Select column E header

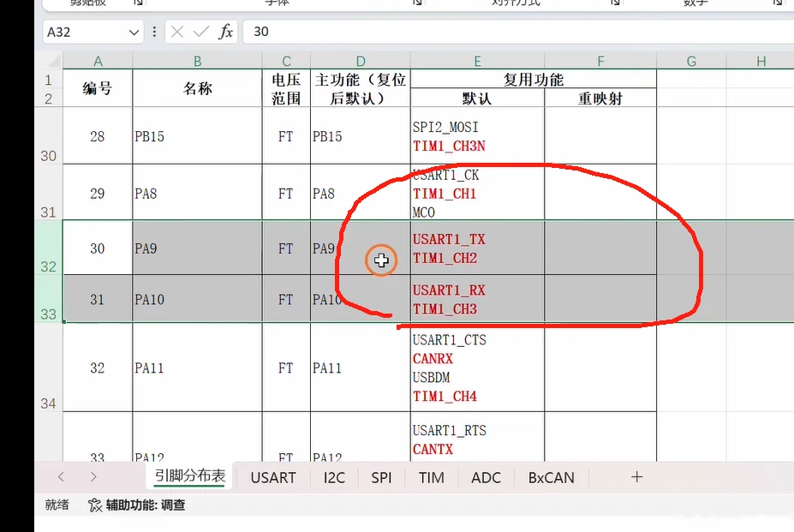pyautogui.click(x=478, y=62)
